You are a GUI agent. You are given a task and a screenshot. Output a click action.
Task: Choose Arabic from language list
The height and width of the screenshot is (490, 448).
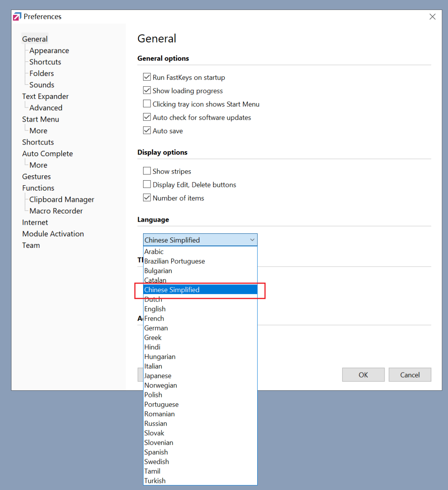(x=200, y=252)
